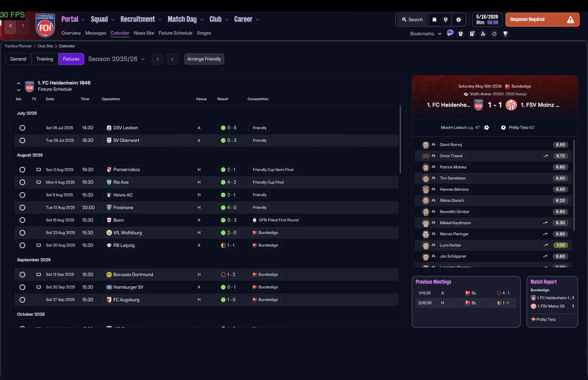Image resolution: width=588 pixels, height=380 pixels.
Task: Select the Rio Ave fixture radio button
Action: coord(22,182)
